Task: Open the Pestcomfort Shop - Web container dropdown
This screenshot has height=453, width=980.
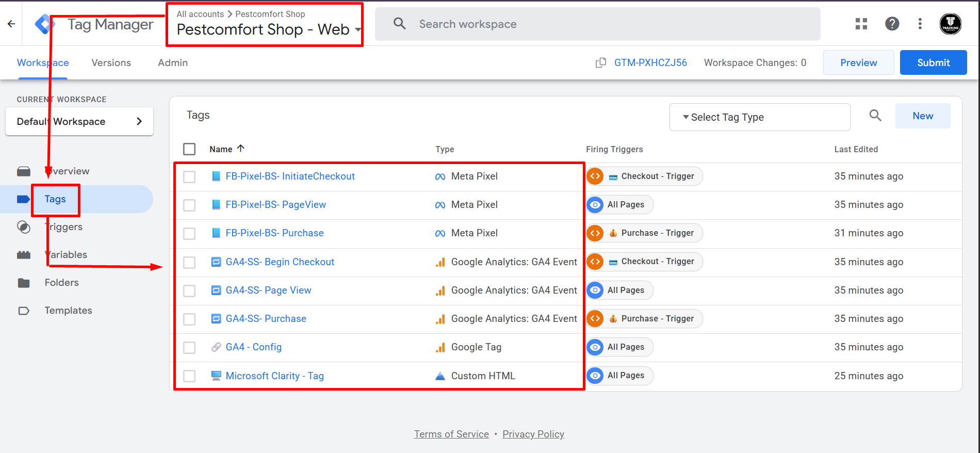Action: point(268,29)
